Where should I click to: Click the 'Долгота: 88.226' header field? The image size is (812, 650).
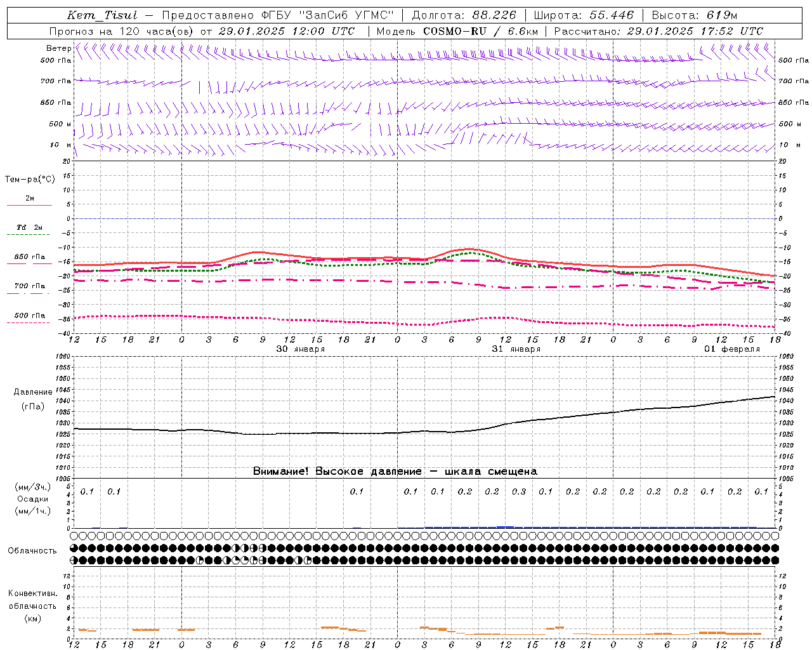[x=464, y=15]
